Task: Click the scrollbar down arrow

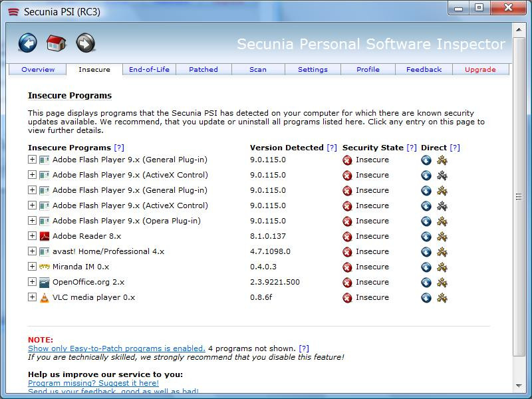Action: pos(519,386)
